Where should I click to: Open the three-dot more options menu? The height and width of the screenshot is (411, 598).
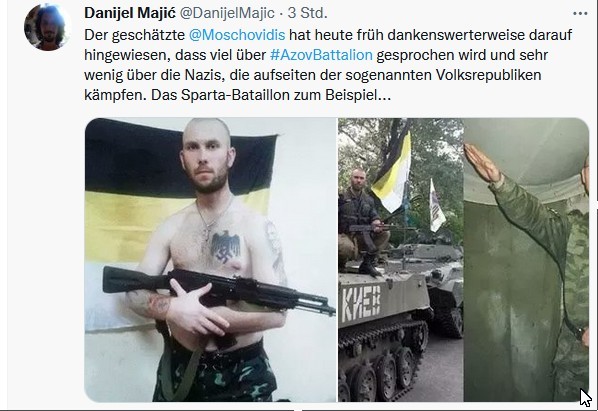[580, 13]
